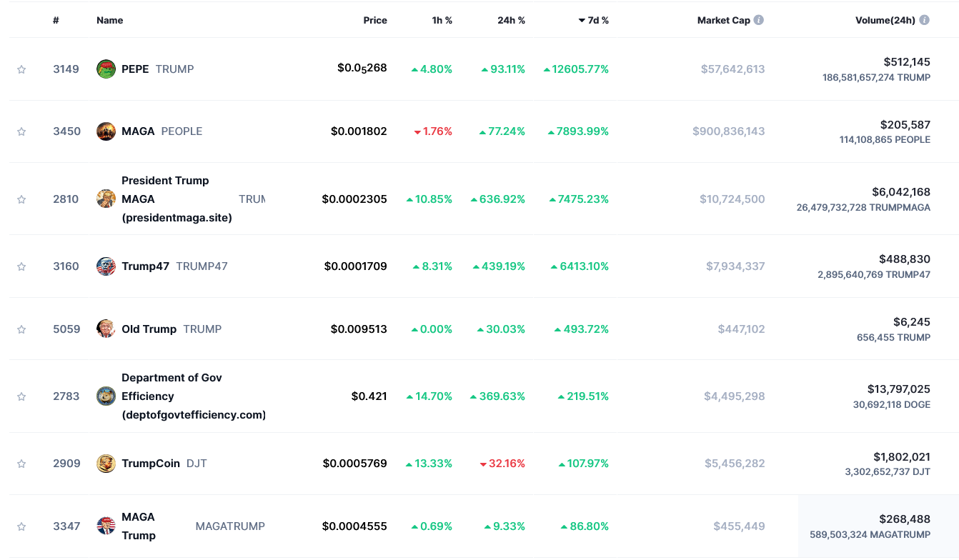Image resolution: width=959 pixels, height=560 pixels.
Task: Click Old Trump volume $6,245
Action: pos(912,322)
